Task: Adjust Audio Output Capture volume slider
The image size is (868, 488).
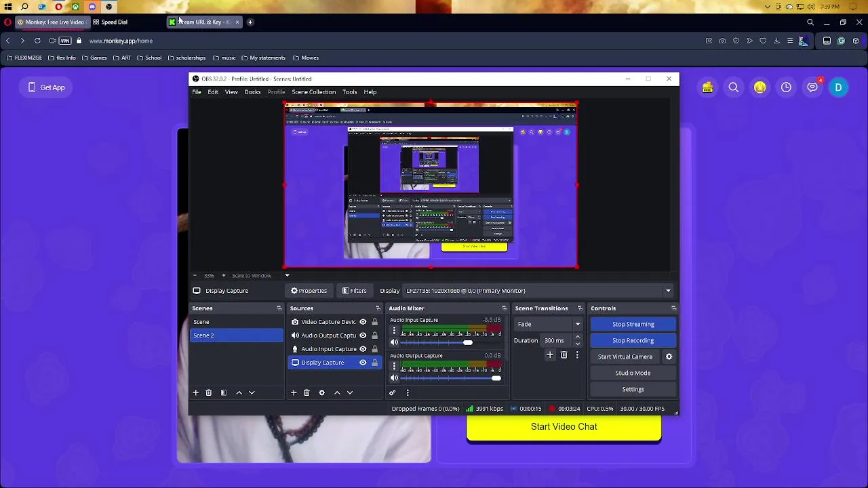Action: point(496,378)
